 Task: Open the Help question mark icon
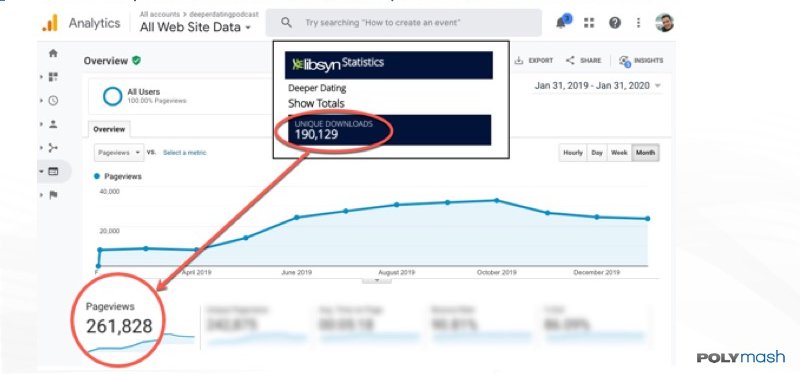pos(615,22)
